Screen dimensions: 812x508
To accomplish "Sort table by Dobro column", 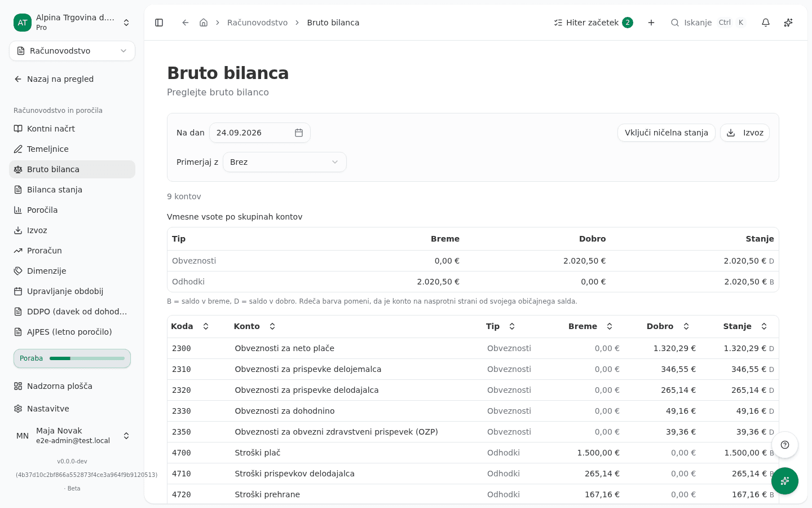I will (x=668, y=326).
